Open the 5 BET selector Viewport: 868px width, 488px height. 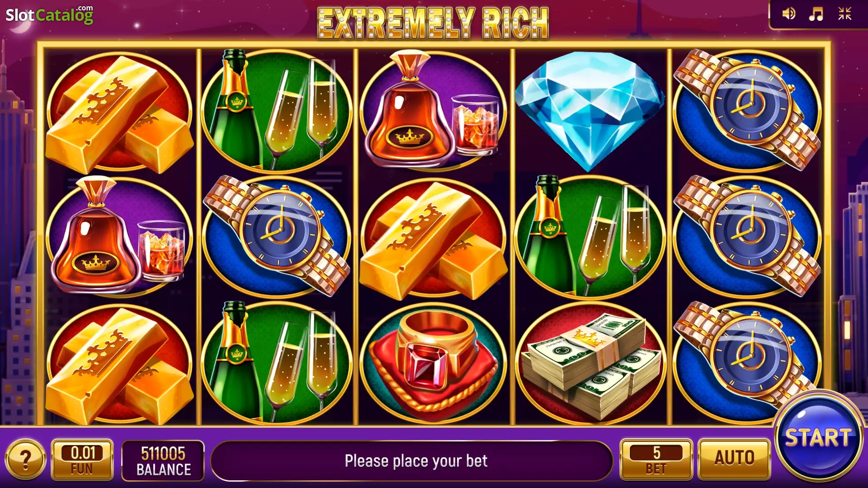pyautogui.click(x=656, y=460)
